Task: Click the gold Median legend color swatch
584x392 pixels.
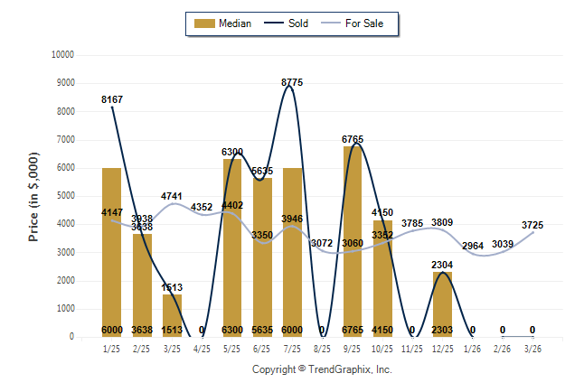Action: tap(204, 23)
